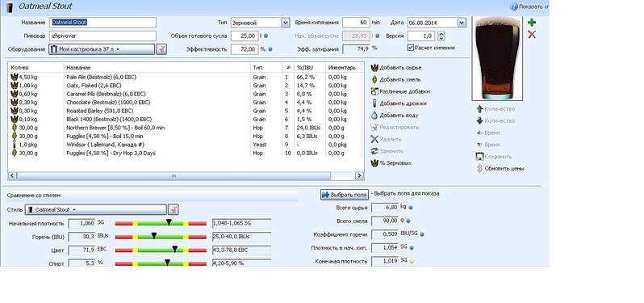644x303 pixels.
Task: Click the Версия stepper up arrow
Action: click(441, 34)
